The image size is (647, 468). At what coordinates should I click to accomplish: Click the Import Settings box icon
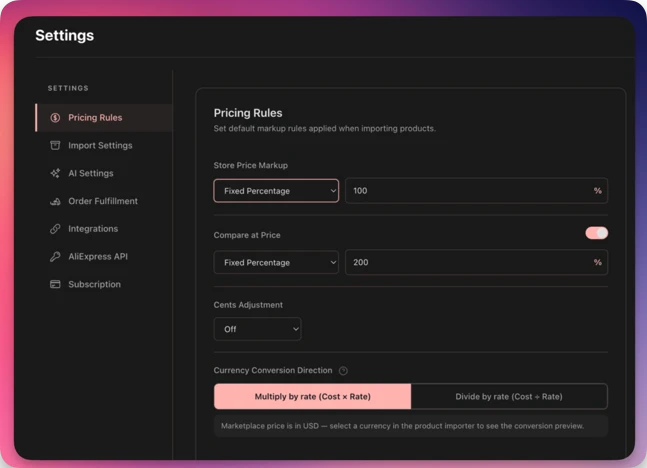[55, 145]
